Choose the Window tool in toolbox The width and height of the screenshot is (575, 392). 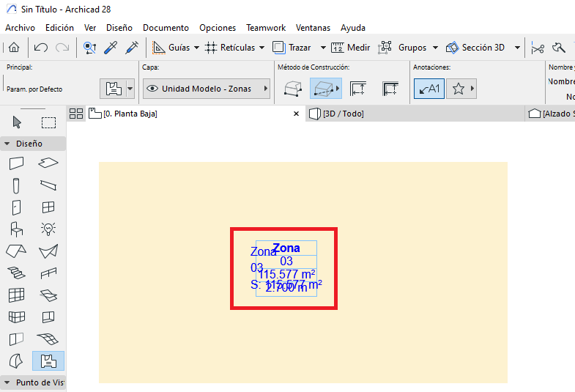click(x=48, y=207)
